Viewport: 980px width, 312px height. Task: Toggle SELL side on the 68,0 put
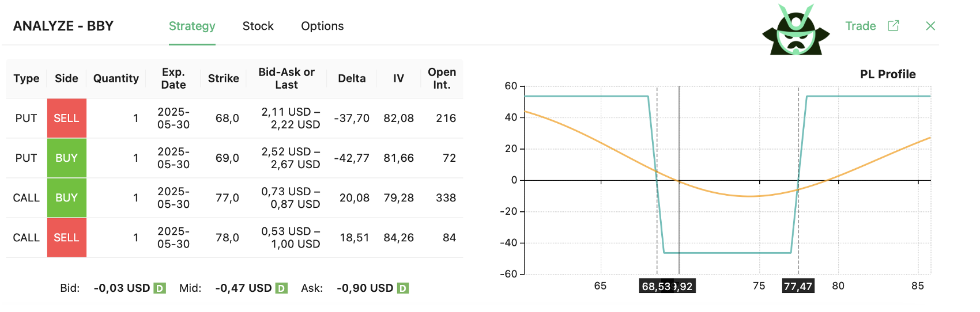[x=67, y=118]
